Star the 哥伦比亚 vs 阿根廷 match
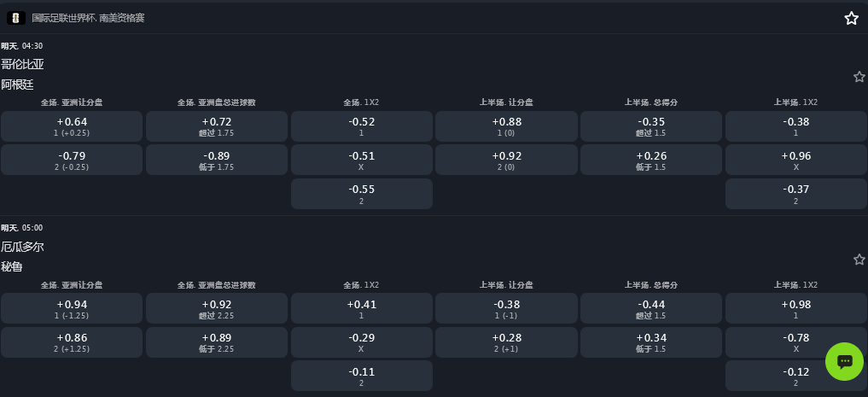The height and width of the screenshot is (397, 868). tap(859, 77)
